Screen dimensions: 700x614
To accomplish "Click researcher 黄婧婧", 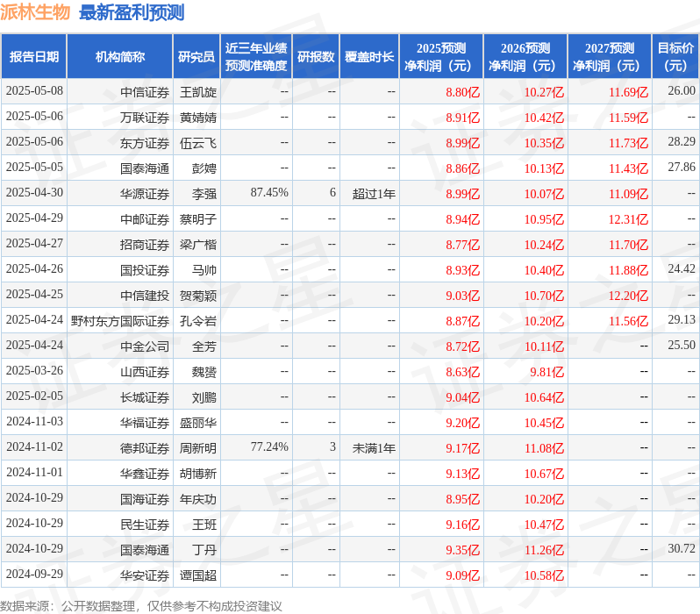I will click(197, 118).
